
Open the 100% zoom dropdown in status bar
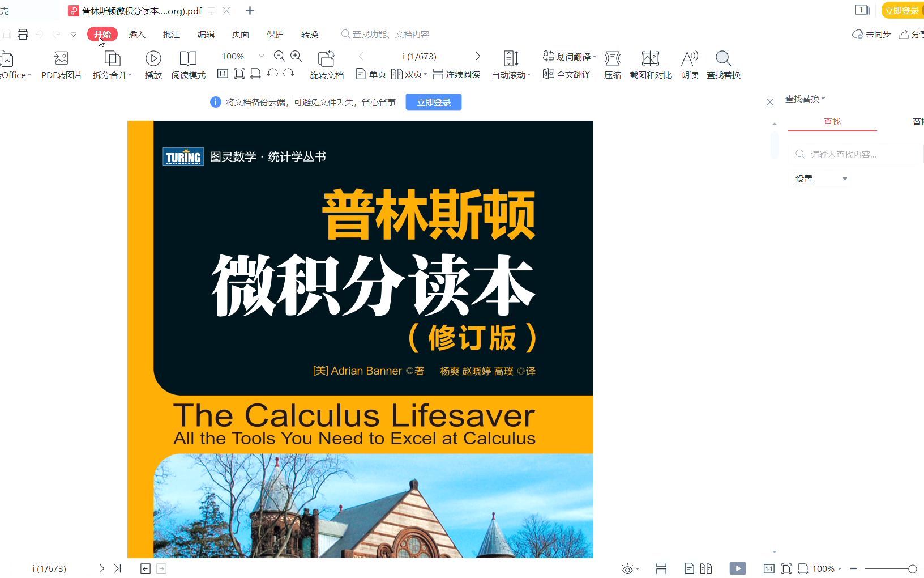827,569
